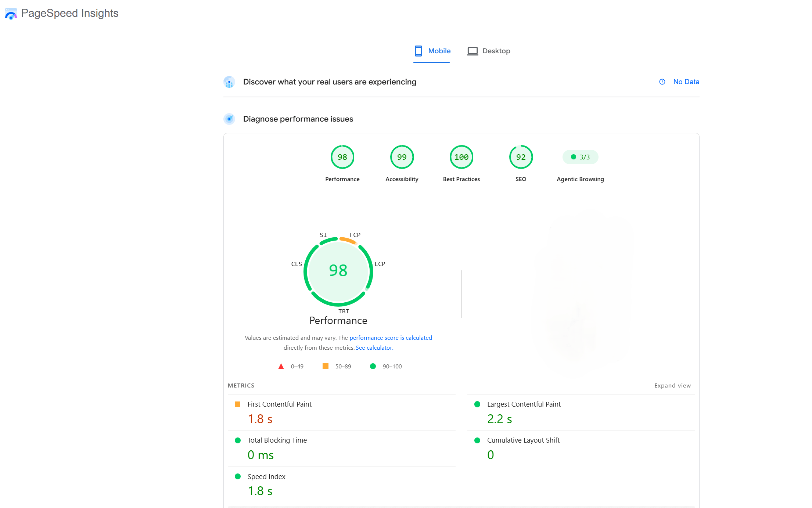Screen dimensions: 812x508
Task: Click the CLS gauge segment label
Action: click(297, 264)
